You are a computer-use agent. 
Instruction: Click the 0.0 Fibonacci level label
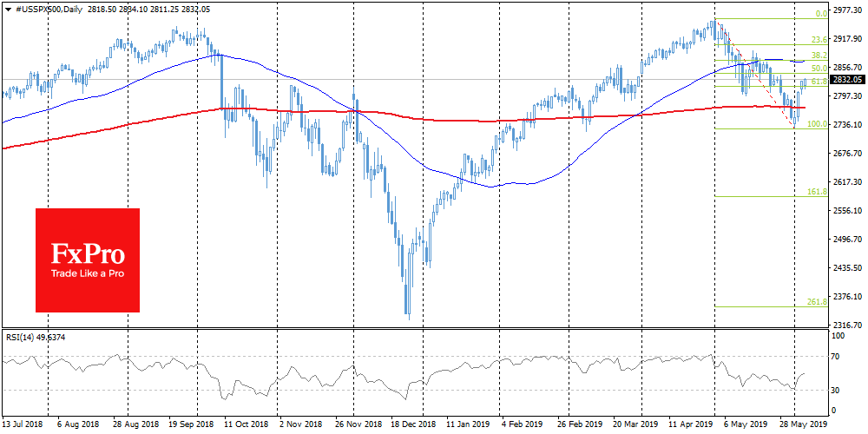[819, 14]
